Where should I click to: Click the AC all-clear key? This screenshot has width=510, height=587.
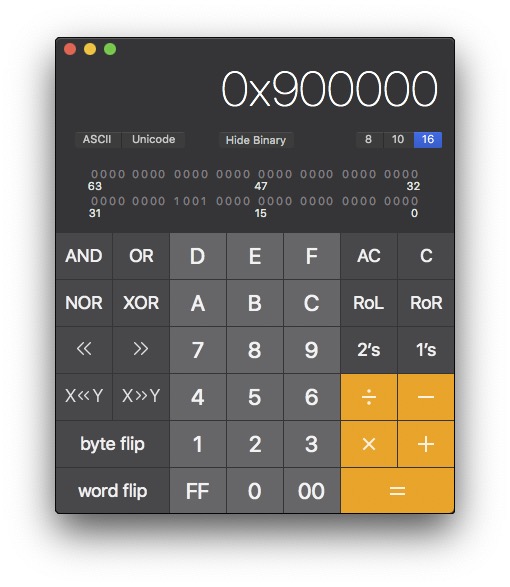(x=369, y=256)
